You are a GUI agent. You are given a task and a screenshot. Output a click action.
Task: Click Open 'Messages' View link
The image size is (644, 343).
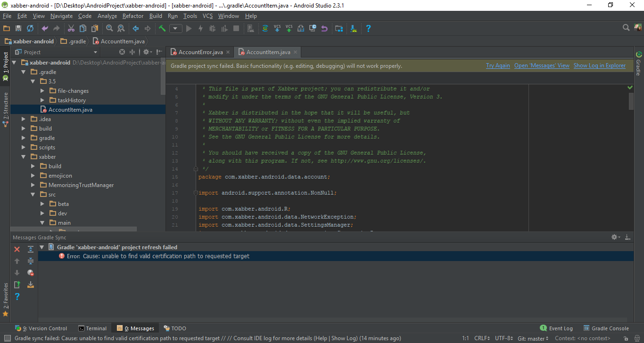click(x=542, y=65)
